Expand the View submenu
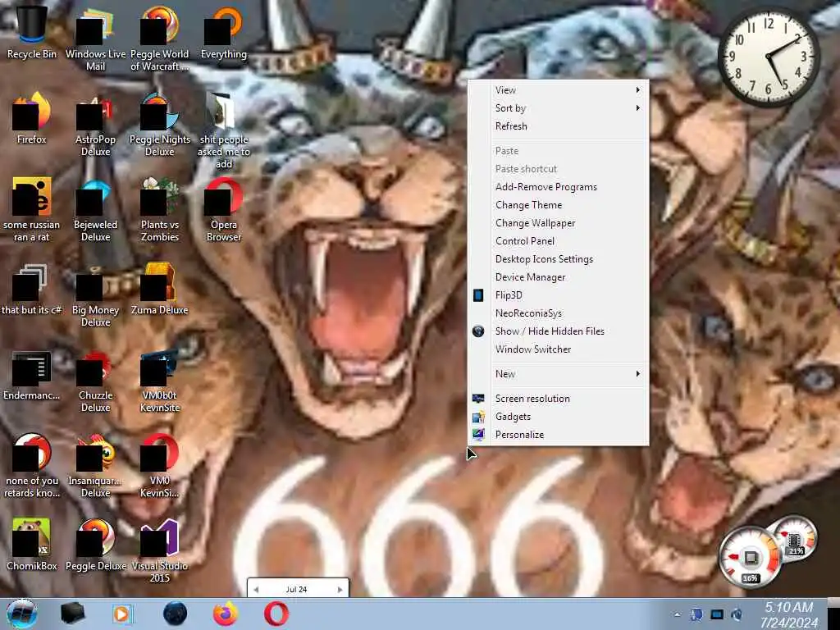Image resolution: width=840 pixels, height=630 pixels. [558, 90]
